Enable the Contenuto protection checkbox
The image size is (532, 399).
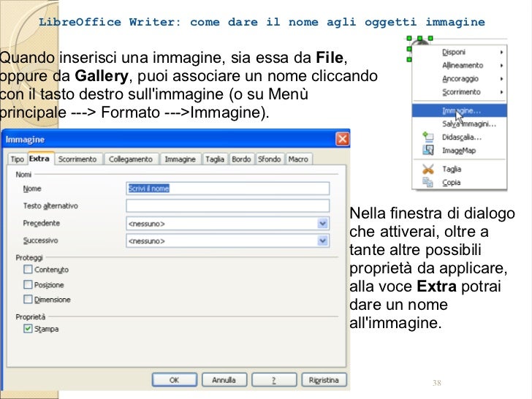point(28,270)
